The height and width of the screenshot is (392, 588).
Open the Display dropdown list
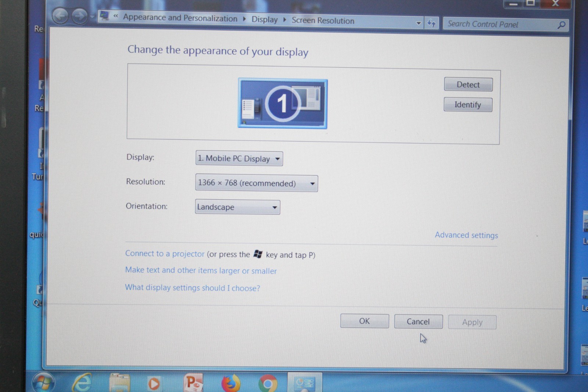point(239,158)
